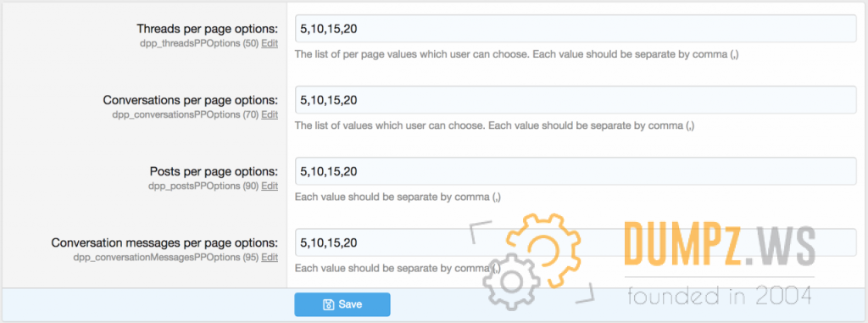The height and width of the screenshot is (323, 868).
Task: Click the small gray gear watermark icon
Action: 511,281
